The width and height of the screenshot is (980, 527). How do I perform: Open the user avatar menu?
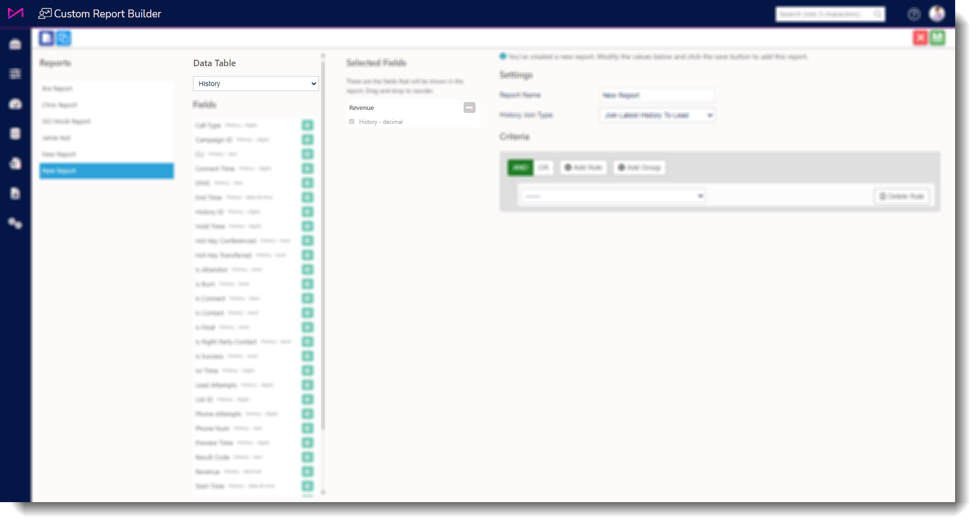[x=937, y=13]
